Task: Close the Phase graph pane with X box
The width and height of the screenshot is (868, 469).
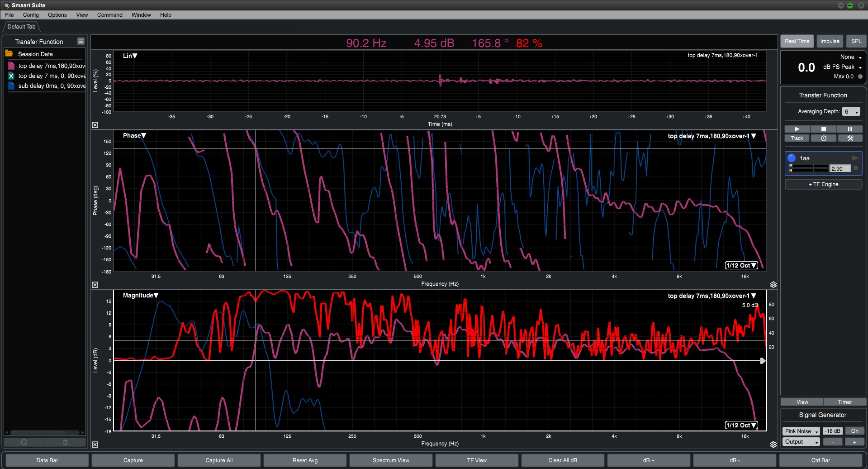Action: pyautogui.click(x=95, y=285)
